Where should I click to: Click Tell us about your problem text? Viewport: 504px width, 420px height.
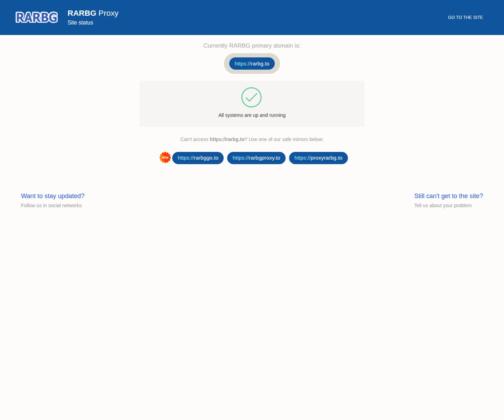443,205
